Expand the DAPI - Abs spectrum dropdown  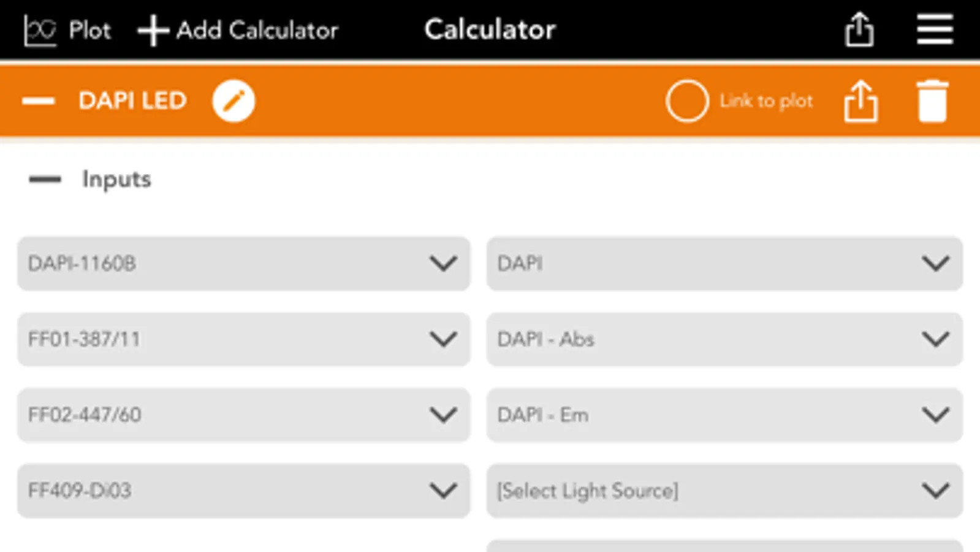click(x=724, y=339)
